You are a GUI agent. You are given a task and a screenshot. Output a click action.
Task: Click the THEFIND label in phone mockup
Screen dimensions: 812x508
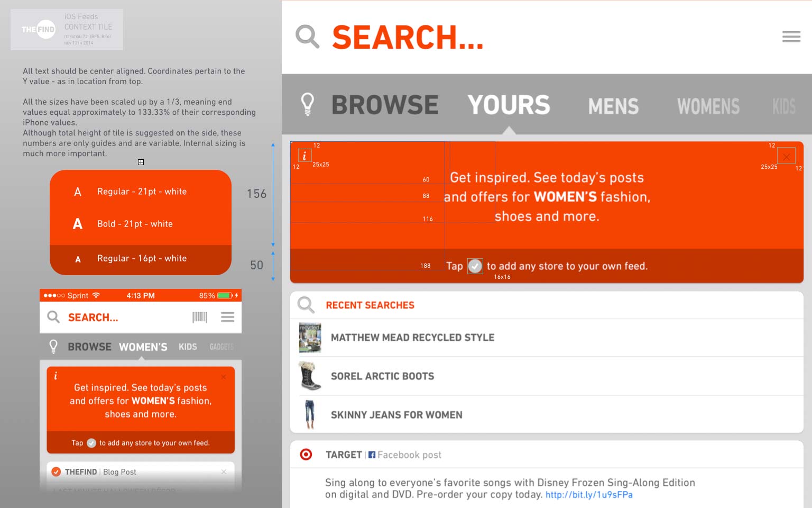click(x=81, y=472)
